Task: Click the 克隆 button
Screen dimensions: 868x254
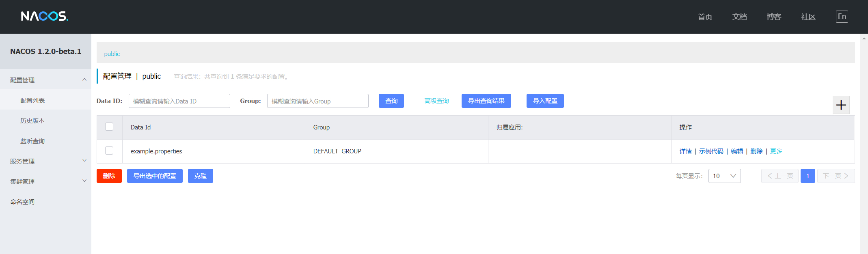Action: tap(201, 176)
